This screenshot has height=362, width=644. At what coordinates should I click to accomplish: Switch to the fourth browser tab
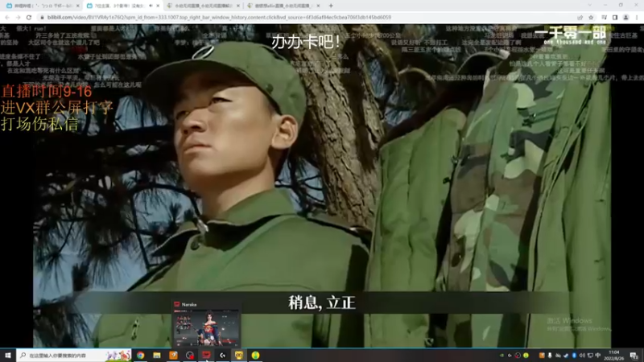[283, 6]
